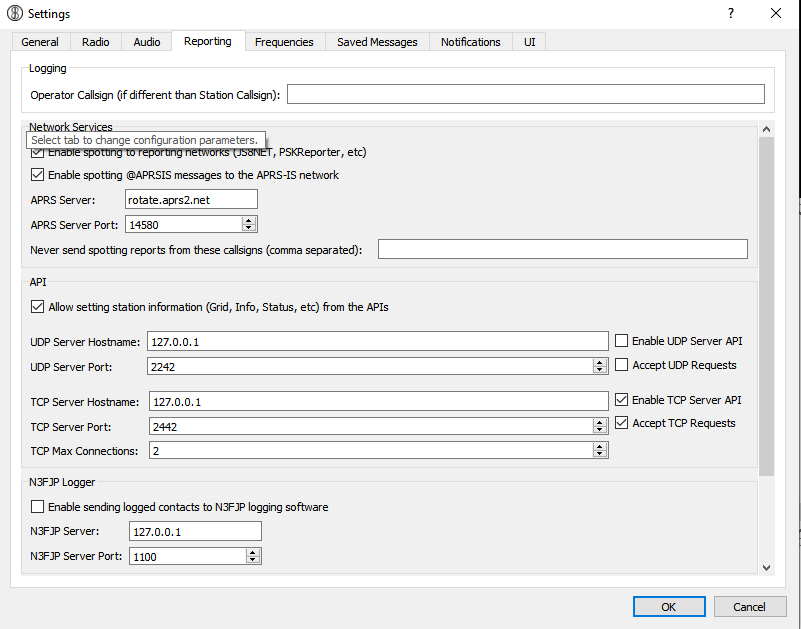
Task: Uncheck Accept TCP Requests
Action: pyautogui.click(x=621, y=423)
